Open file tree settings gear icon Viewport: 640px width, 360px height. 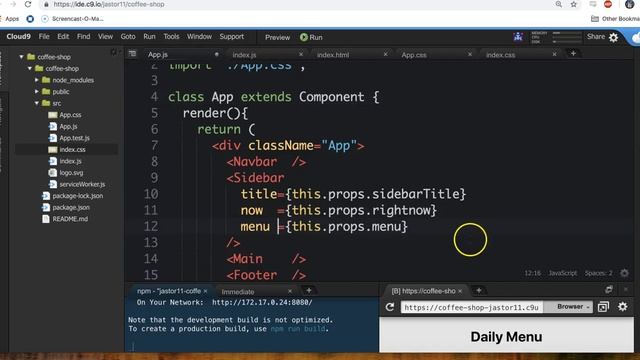(x=114, y=52)
